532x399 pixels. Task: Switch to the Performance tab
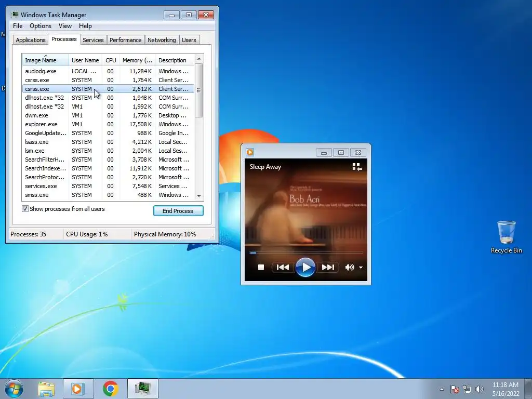coord(126,39)
